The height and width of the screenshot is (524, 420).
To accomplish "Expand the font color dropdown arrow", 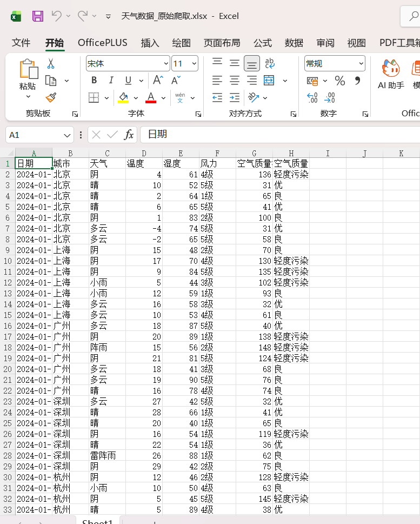I will click(x=163, y=98).
